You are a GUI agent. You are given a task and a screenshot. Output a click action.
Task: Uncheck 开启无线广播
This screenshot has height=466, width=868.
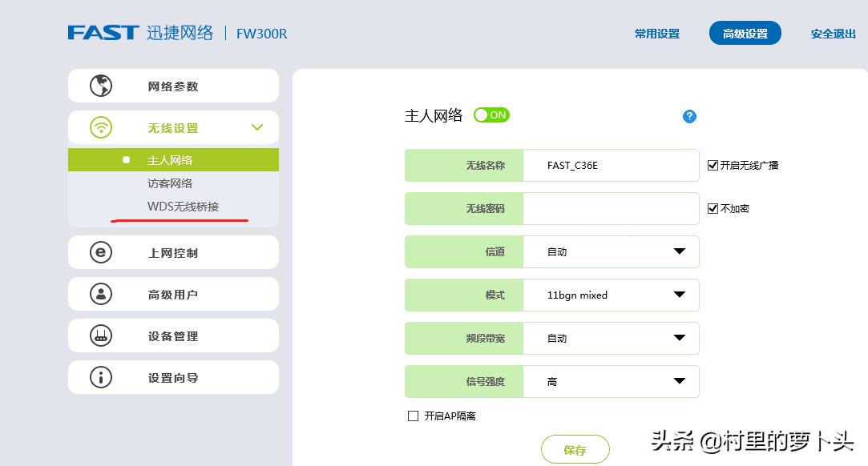(713, 165)
